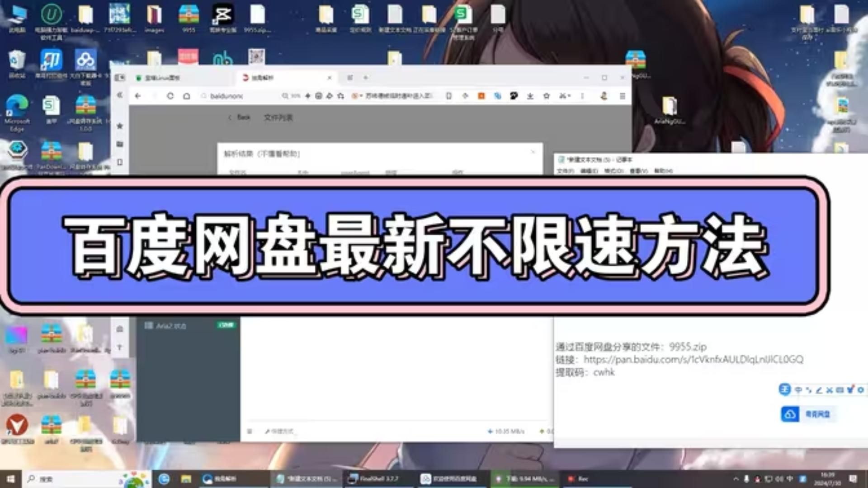Screen dimensions: 868x488
Task: Click the download speed 10.35 MB/s indicator
Action: pos(506,432)
